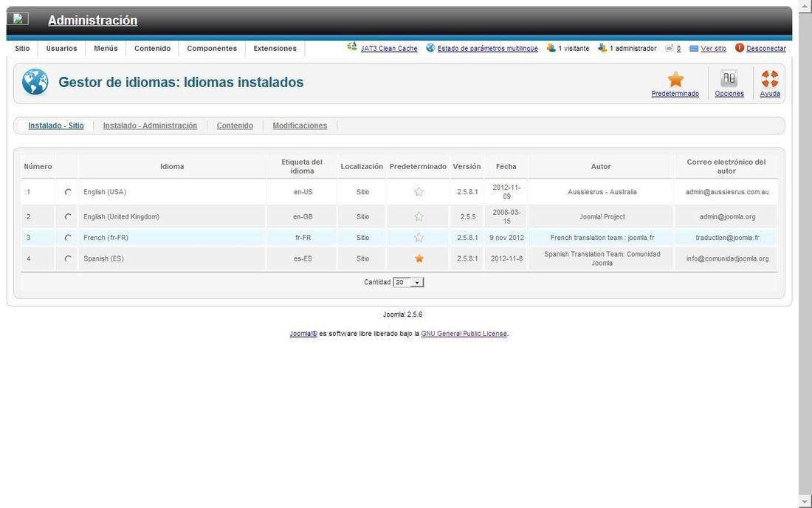Open the Extensiones menu
Screen dimensions: 812x508
tap(275, 48)
